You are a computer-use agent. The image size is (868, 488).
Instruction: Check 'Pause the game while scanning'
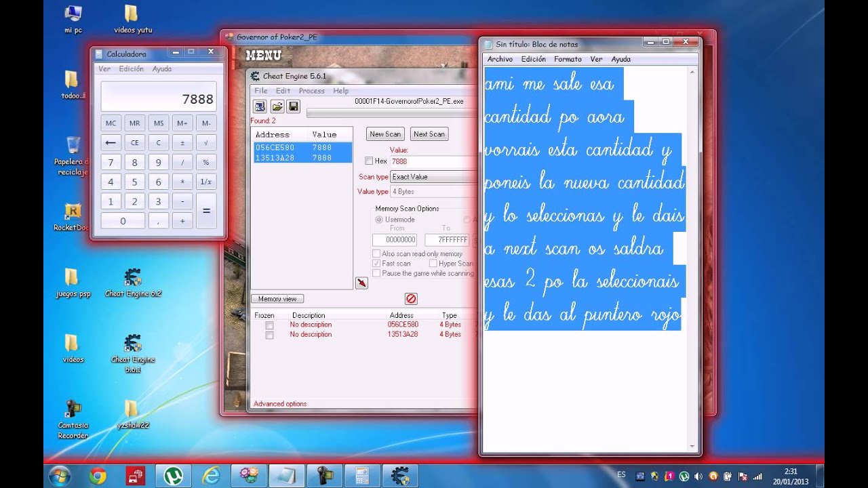[x=376, y=273]
